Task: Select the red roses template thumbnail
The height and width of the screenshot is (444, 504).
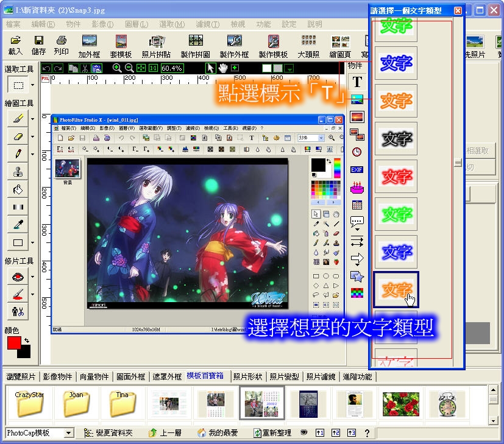Action: coord(401,404)
